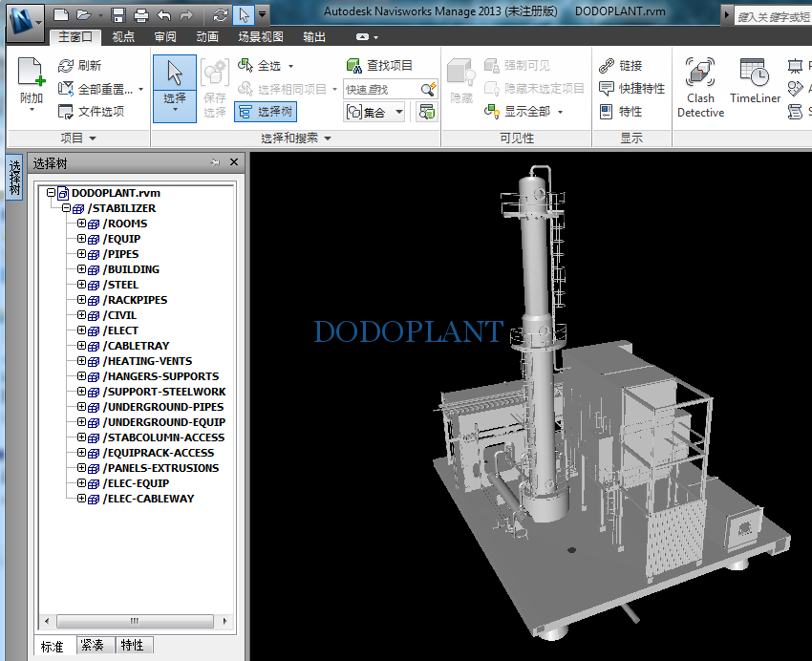Switch to the Viewpoint (视点) ribbon tab
The width and height of the screenshot is (812, 661).
(123, 36)
